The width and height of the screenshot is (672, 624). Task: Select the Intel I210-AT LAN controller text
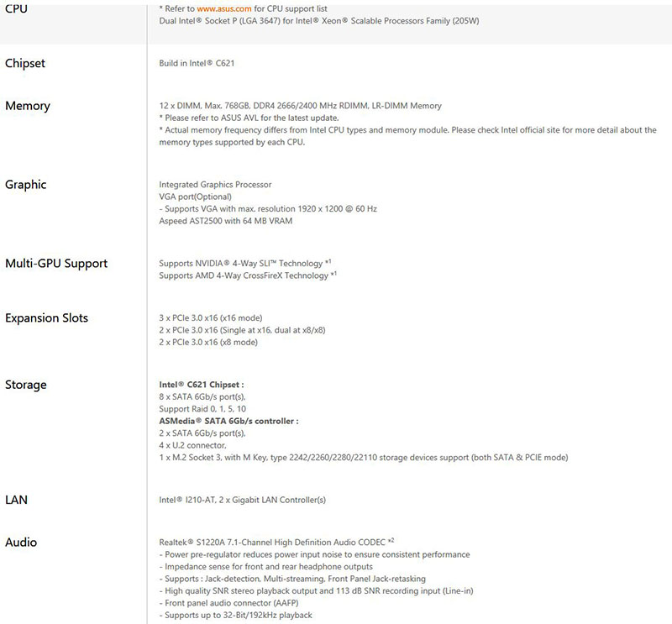point(242,500)
